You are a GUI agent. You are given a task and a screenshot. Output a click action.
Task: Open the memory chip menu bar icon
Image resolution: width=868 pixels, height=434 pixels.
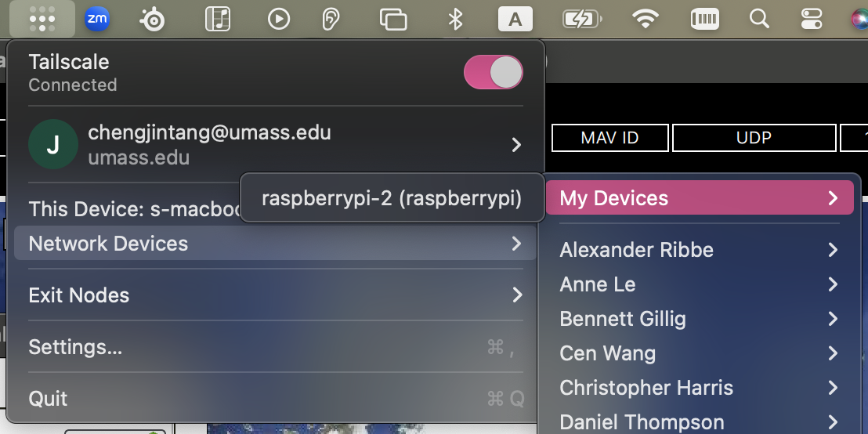(705, 20)
